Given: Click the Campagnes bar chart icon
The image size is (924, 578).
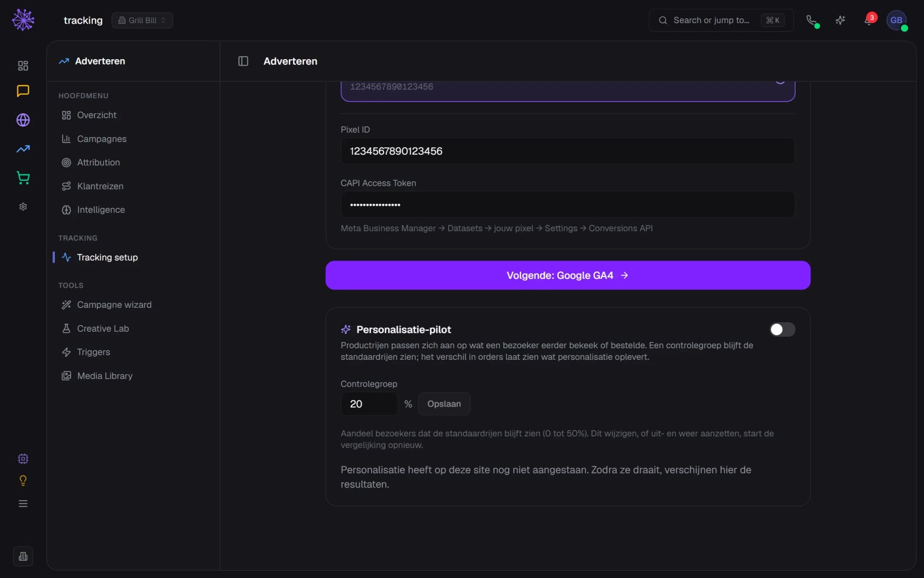Looking at the screenshot, I should [x=66, y=139].
